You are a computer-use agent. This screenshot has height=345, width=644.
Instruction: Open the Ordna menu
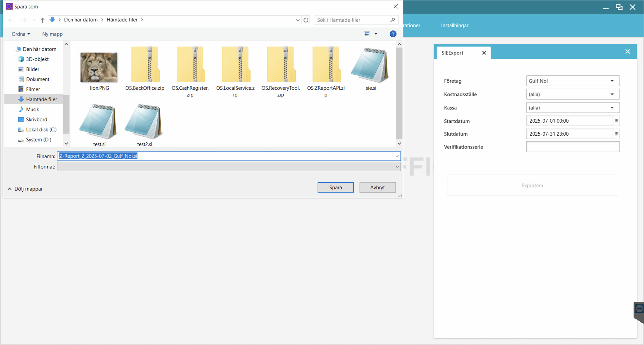pyautogui.click(x=21, y=34)
